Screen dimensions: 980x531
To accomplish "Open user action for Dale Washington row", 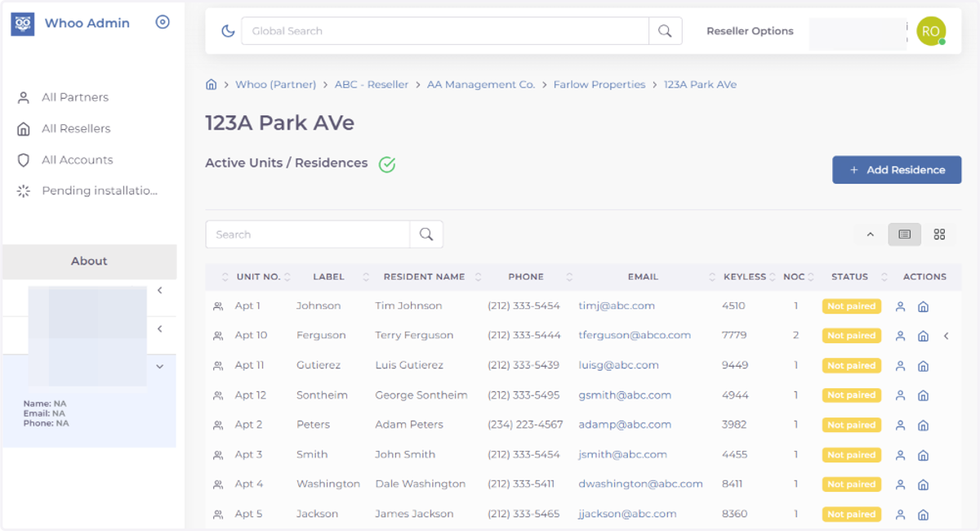I will [x=900, y=484].
